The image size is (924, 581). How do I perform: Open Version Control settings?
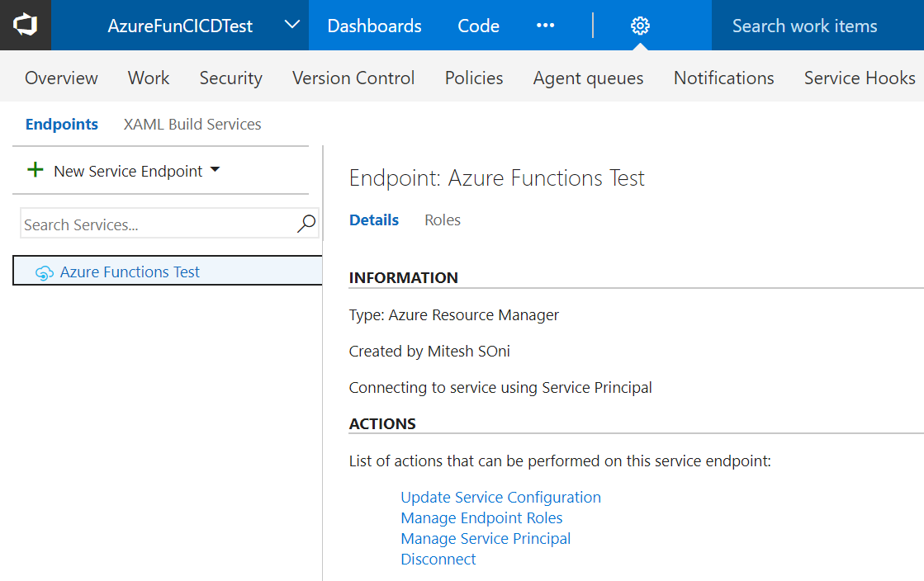tap(353, 78)
